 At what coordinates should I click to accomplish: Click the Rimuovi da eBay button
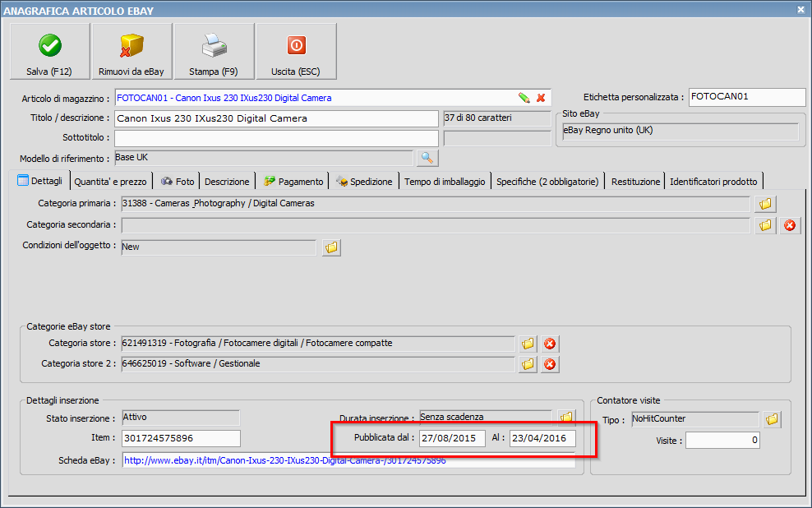(x=131, y=51)
